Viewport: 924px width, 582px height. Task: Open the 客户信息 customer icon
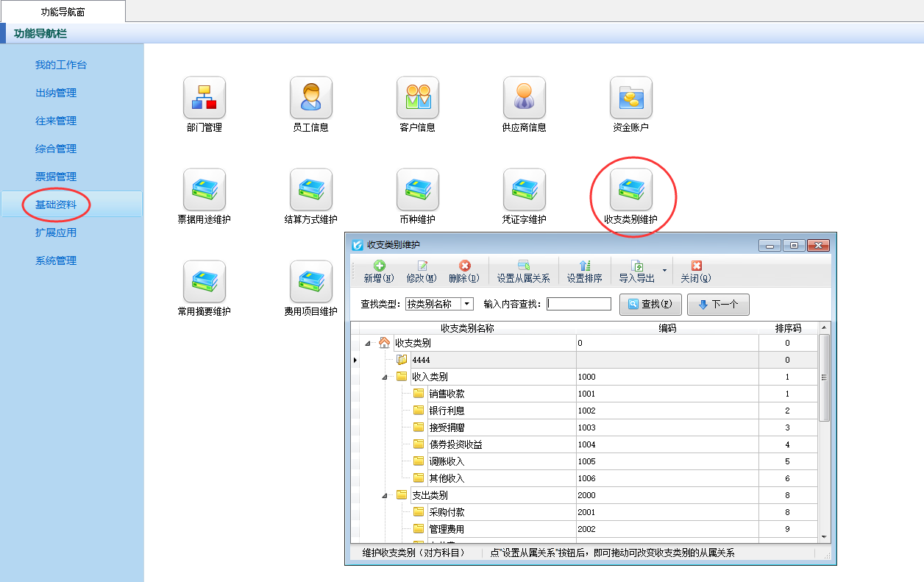pyautogui.click(x=417, y=99)
